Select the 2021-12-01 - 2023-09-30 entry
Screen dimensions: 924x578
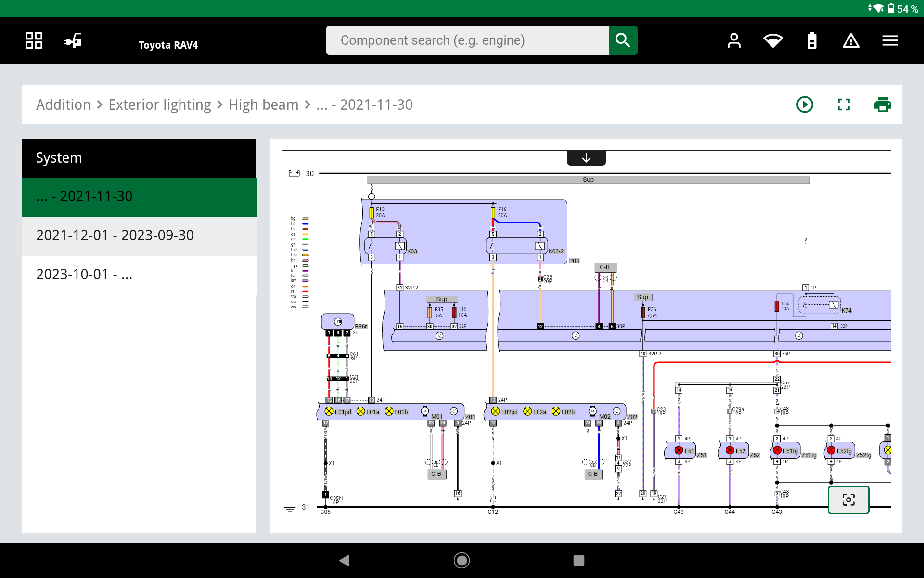click(x=139, y=236)
